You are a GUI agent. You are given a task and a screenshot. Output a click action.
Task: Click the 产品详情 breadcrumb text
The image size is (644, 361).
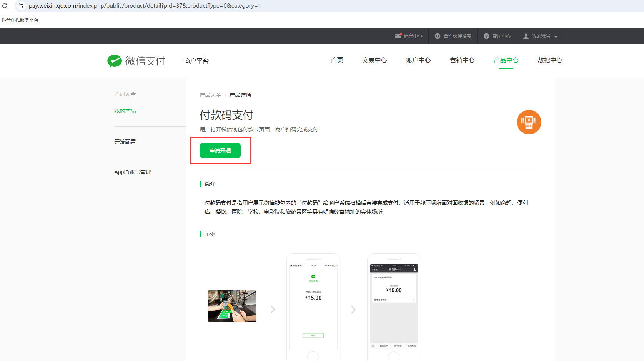[x=240, y=95]
